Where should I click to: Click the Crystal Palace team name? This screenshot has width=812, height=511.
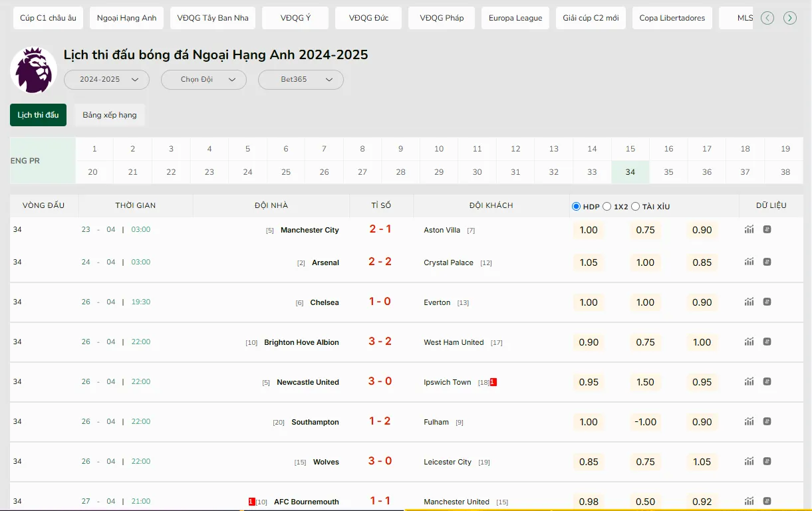pyautogui.click(x=449, y=262)
